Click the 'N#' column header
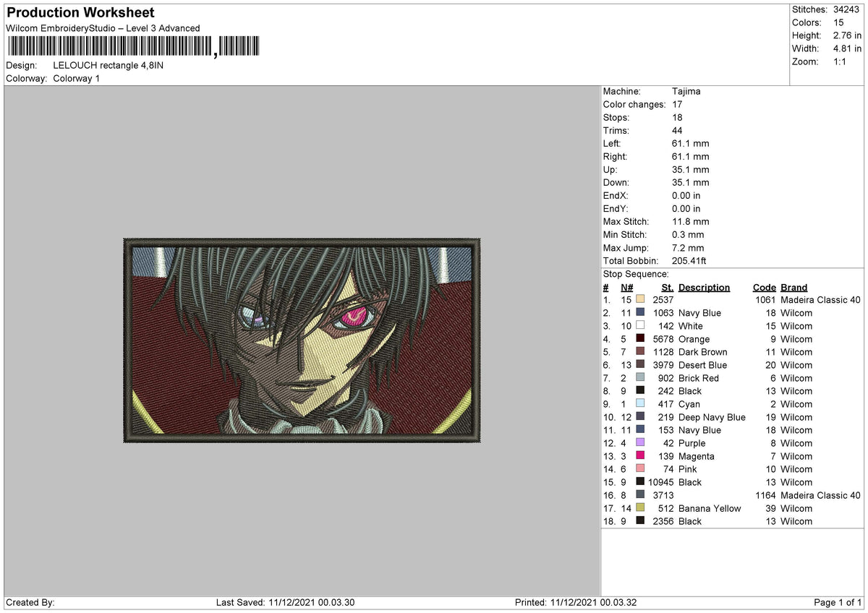 pos(626,288)
